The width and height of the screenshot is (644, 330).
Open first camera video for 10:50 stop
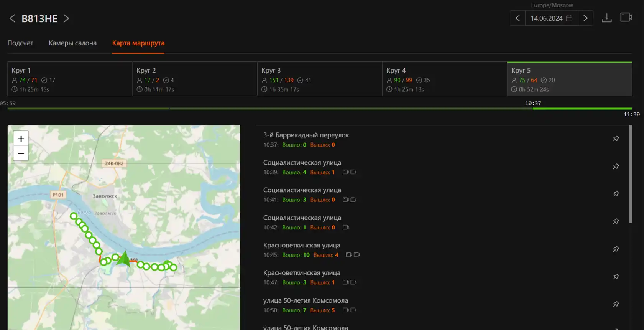pyautogui.click(x=345, y=310)
